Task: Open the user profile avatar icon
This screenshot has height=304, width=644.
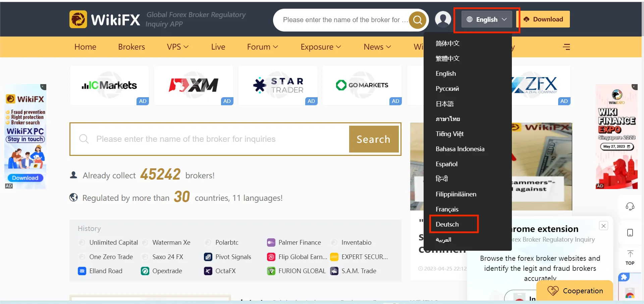Action: pyautogui.click(x=443, y=19)
